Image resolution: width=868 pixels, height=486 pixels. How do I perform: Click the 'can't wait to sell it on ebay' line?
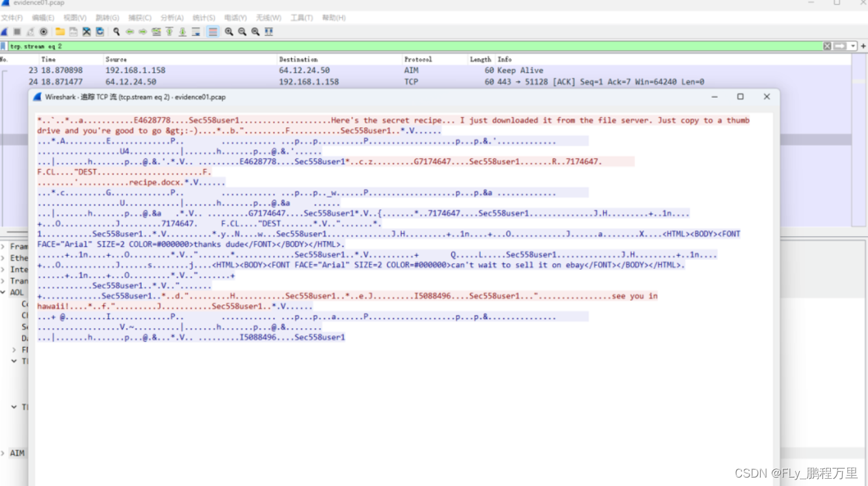[361, 264]
